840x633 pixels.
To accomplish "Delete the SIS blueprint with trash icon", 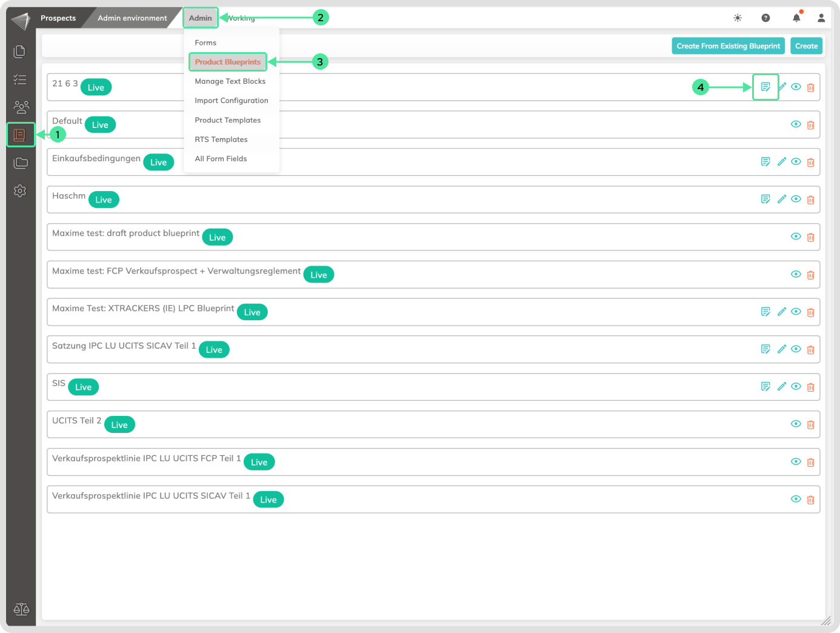I will 810,387.
